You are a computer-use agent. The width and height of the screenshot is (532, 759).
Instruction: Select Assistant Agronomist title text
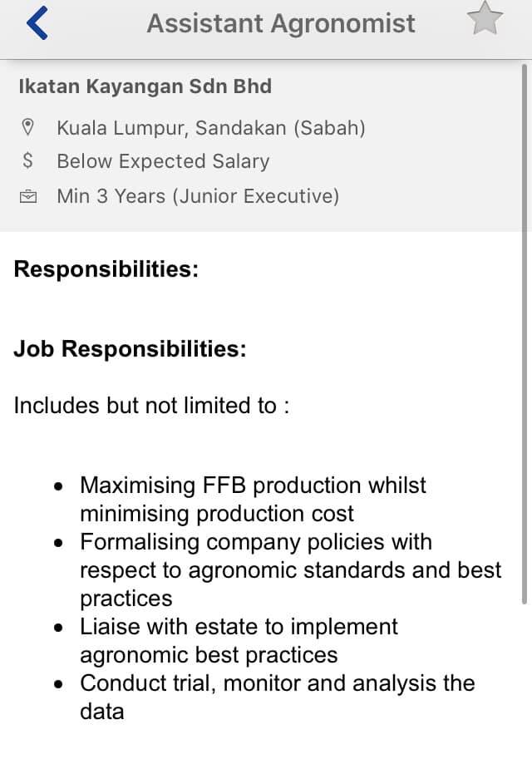(x=281, y=24)
